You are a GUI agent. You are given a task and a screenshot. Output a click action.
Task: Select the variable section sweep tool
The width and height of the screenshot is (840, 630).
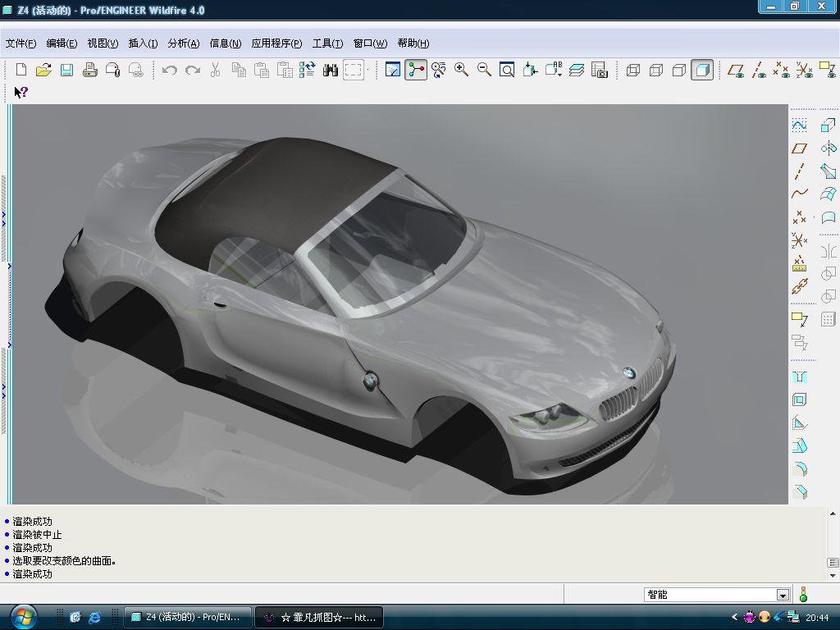(x=829, y=171)
